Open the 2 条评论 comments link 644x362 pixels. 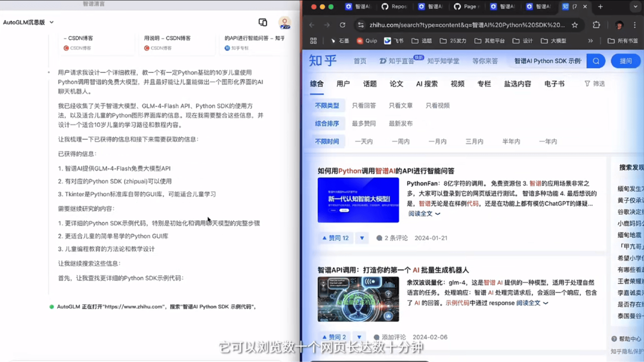(x=392, y=238)
